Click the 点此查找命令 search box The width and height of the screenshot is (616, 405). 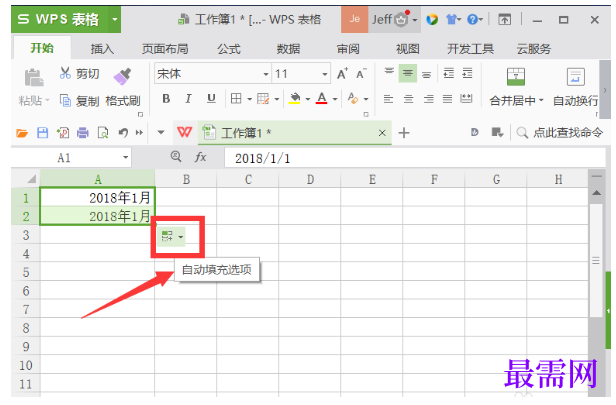[x=559, y=133]
